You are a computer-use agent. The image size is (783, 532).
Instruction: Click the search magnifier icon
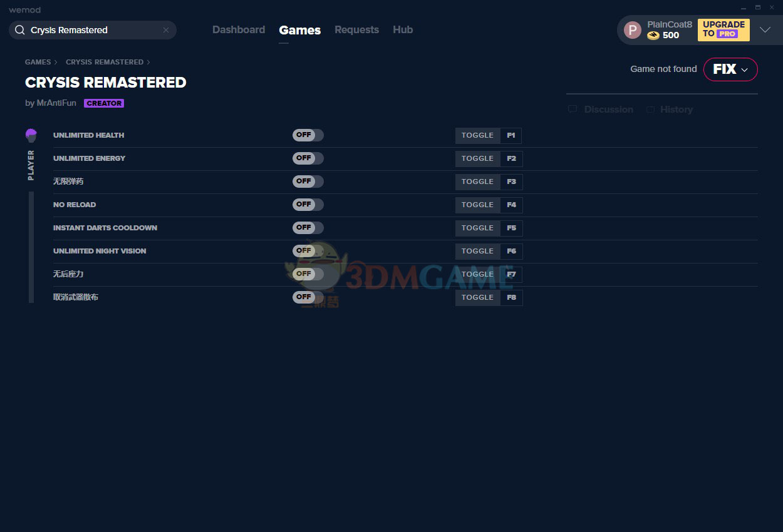coord(19,30)
